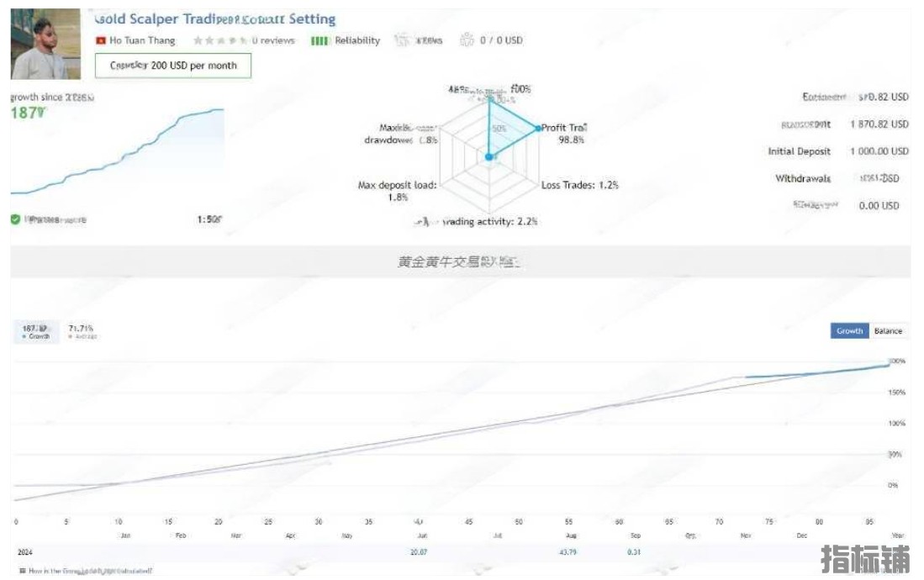Click the radar chart center point
This screenshot has width=924, height=580.
click(x=488, y=157)
